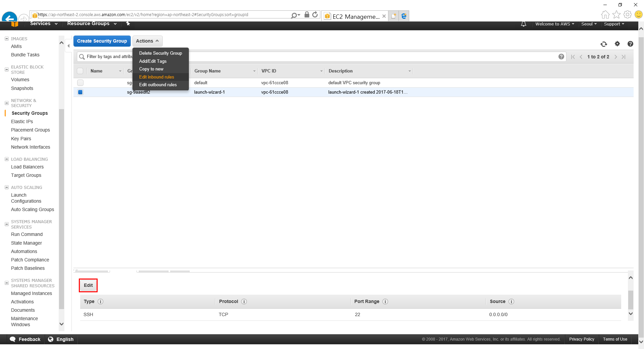Click the Type info icon

click(x=100, y=301)
